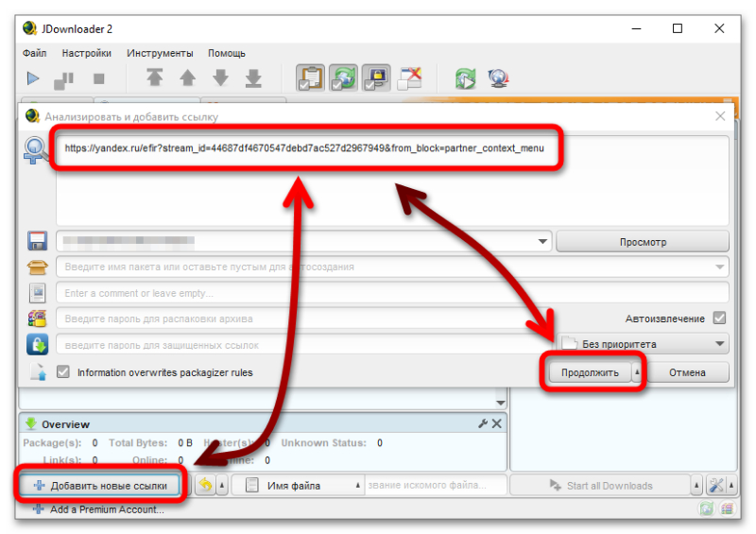
Task: Pause downloads using the toolbar pause icon
Action: point(63,79)
